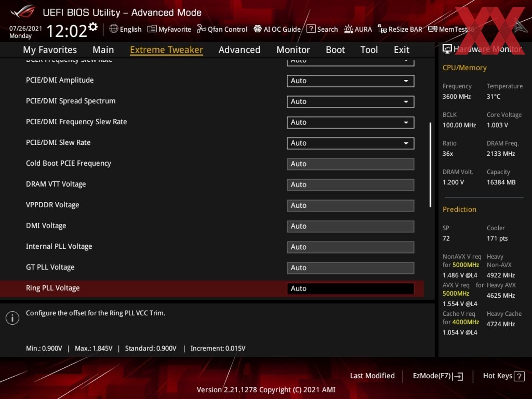Image resolution: width=532 pixels, height=399 pixels.
Task: Click the 1.003 V core voltage value
Action: coord(497,125)
